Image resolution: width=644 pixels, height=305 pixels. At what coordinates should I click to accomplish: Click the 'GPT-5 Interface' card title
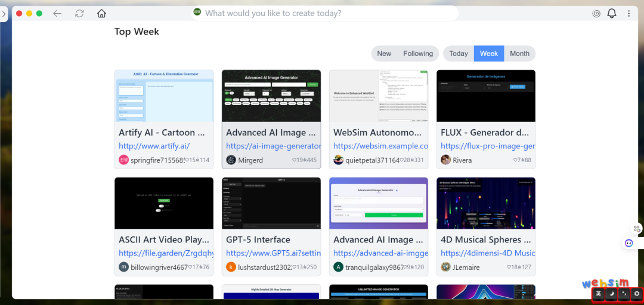click(x=258, y=239)
